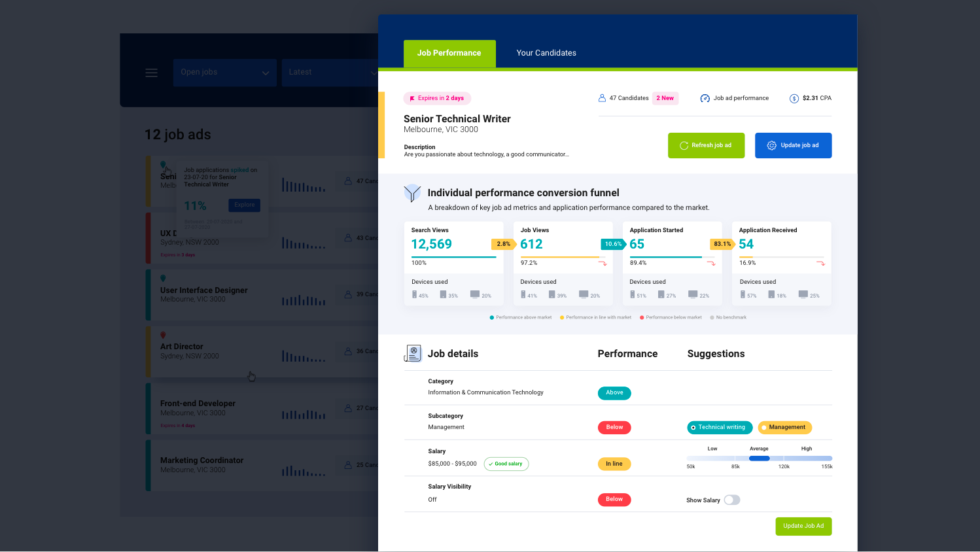The height and width of the screenshot is (552, 980).
Task: Click the green Update Job Ad button
Action: pos(803,526)
